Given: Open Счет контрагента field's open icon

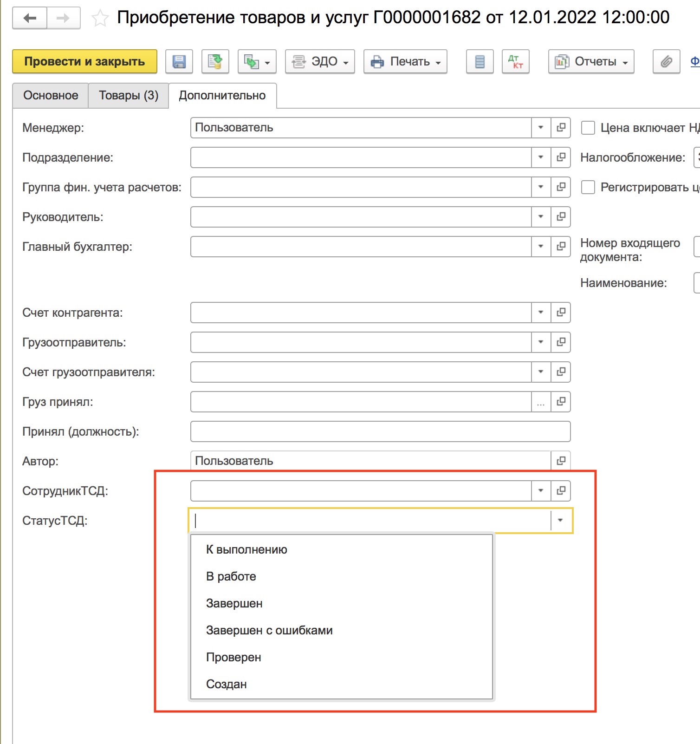Looking at the screenshot, I should pyautogui.click(x=561, y=313).
